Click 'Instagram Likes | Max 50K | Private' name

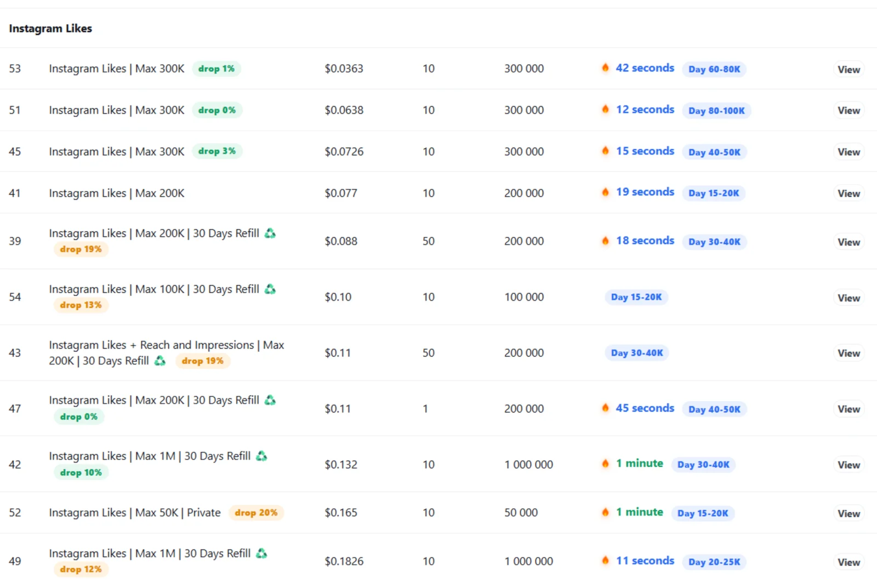click(x=135, y=512)
